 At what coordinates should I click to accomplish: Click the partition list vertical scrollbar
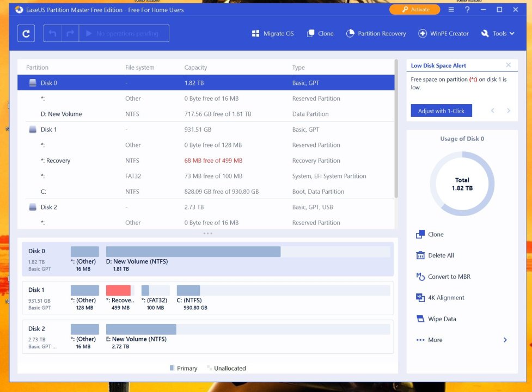tap(396, 128)
